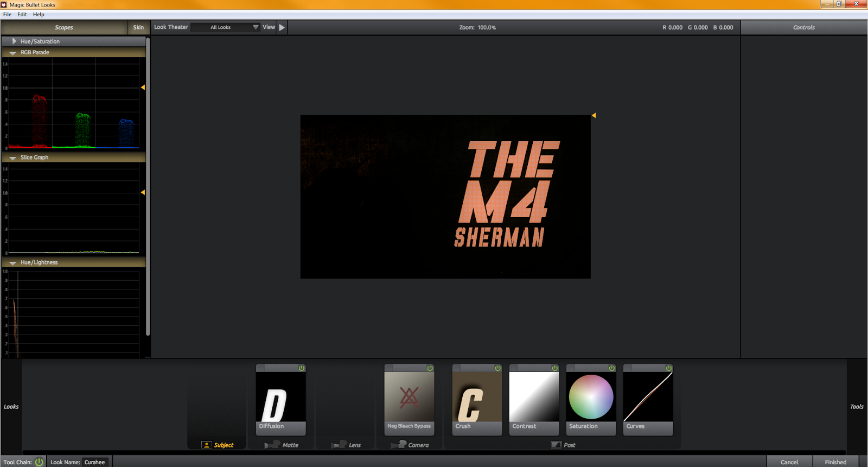This screenshot has width=868, height=467.
Task: Click the Lens section camera icon
Action: click(x=339, y=445)
